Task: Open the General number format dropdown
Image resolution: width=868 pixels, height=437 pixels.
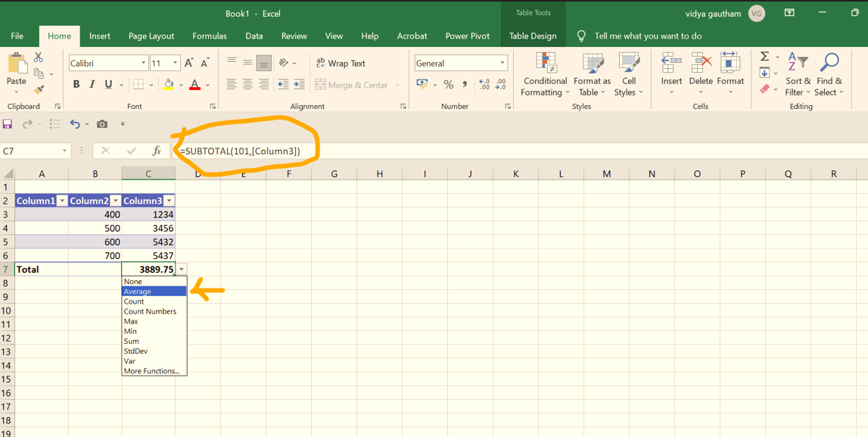Action: click(502, 64)
